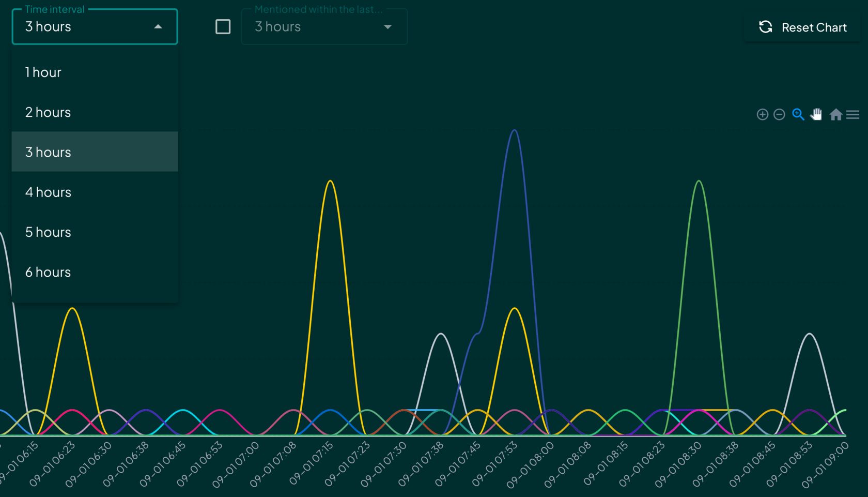This screenshot has width=868, height=497.
Task: Click the refresh icon beside Reset Chart
Action: coord(765,27)
